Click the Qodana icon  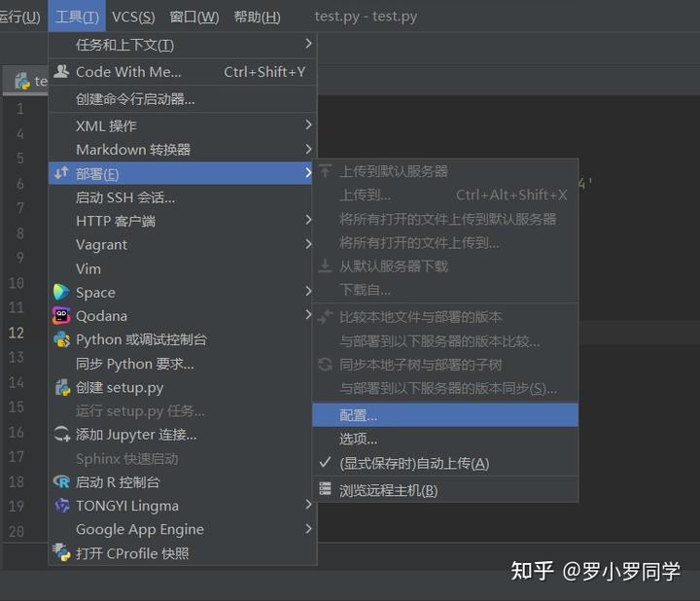(x=61, y=316)
